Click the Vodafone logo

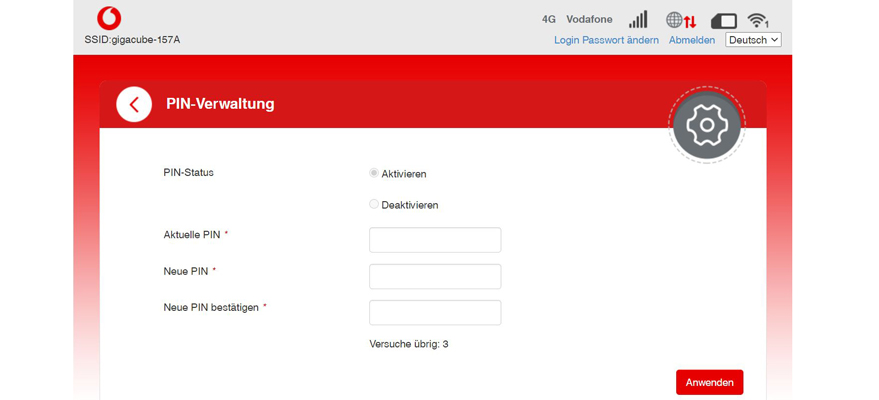pyautogui.click(x=109, y=18)
